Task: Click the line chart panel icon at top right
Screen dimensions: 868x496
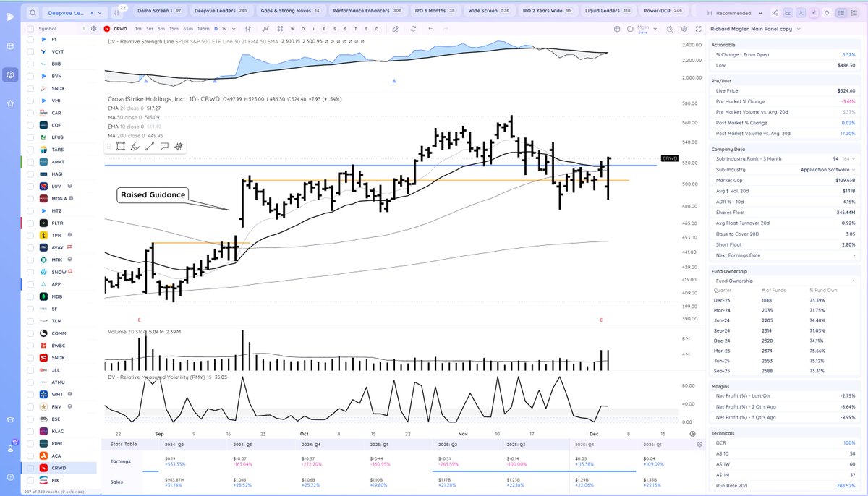Action: coord(788,13)
